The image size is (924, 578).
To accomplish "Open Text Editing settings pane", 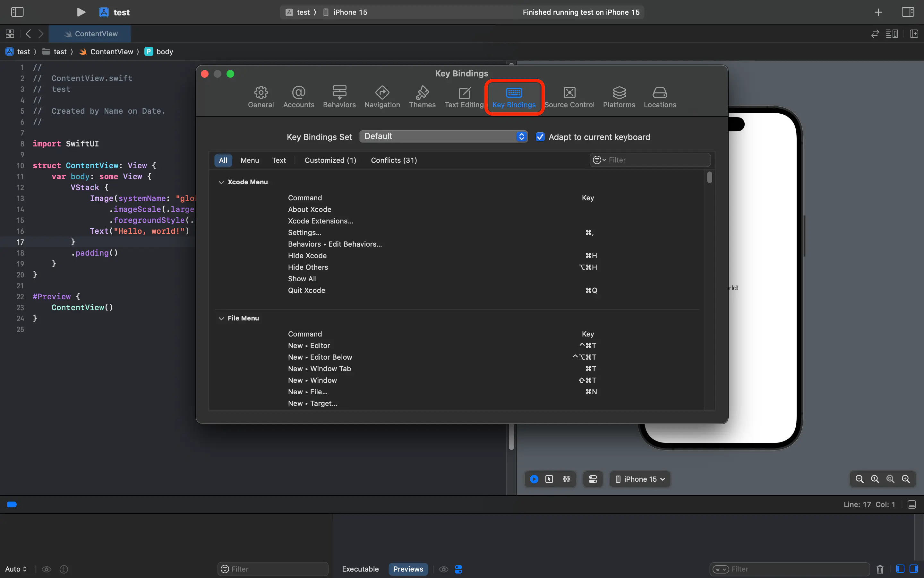I will pos(464,97).
